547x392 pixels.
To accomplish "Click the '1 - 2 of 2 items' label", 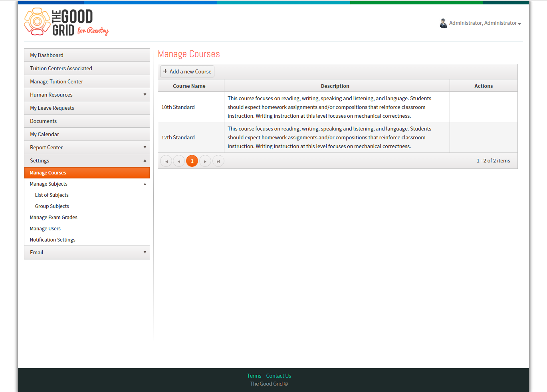I will click(493, 161).
